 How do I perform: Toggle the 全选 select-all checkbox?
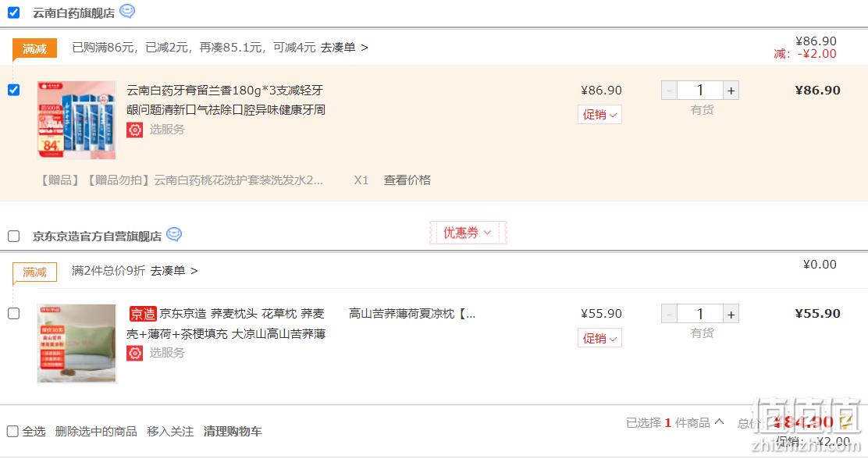(x=12, y=431)
